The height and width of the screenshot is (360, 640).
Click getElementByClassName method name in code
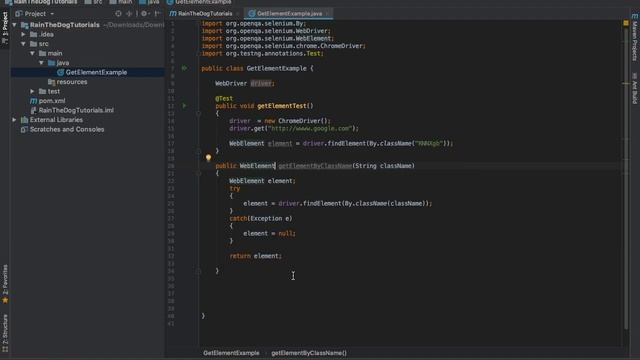pyautogui.click(x=315, y=166)
